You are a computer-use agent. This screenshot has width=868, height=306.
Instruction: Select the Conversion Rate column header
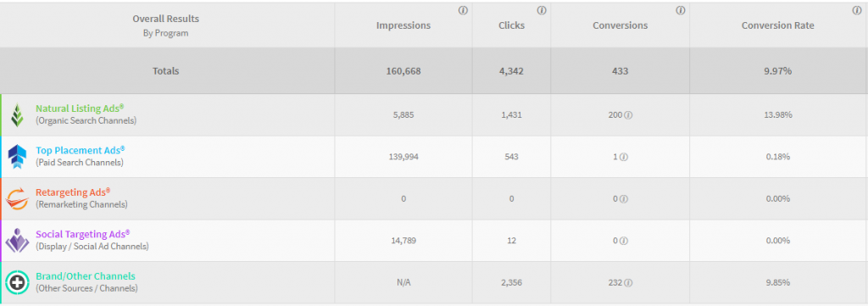point(778,25)
